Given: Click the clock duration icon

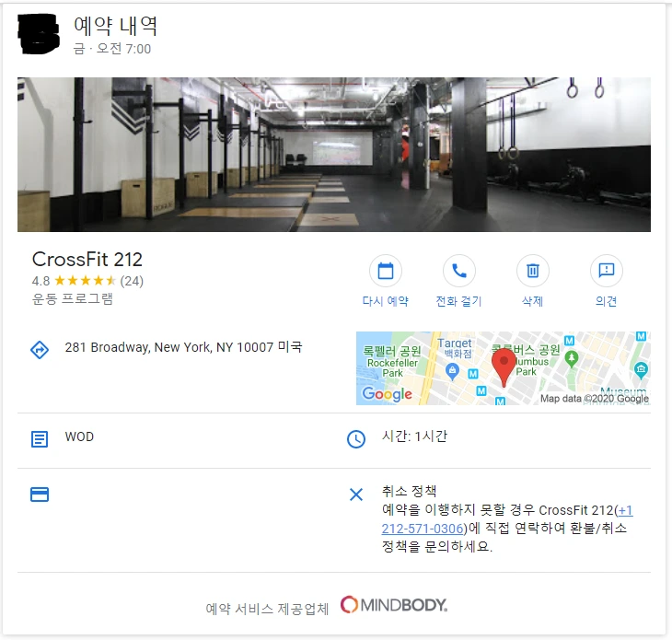Looking at the screenshot, I should pos(356,439).
